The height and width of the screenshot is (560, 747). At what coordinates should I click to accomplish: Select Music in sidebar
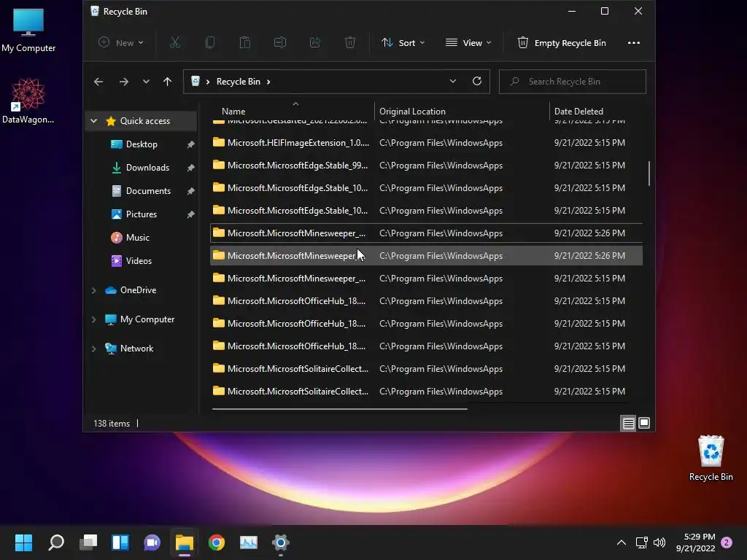137,238
